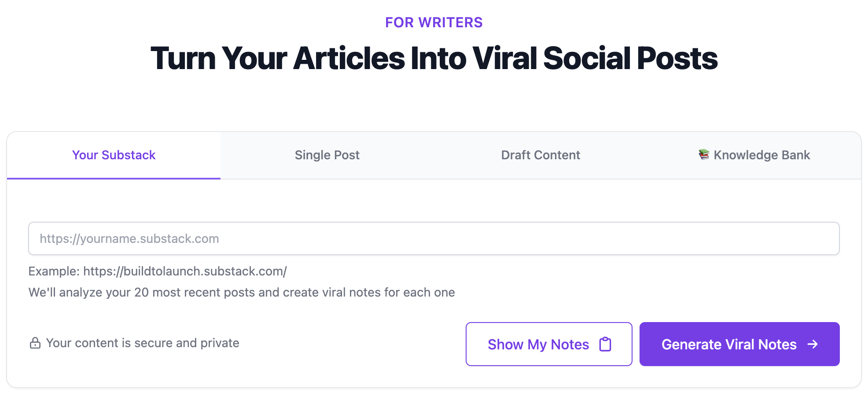The height and width of the screenshot is (396, 868).
Task: Click the purple underline beneath Your Substack
Action: tap(114, 178)
